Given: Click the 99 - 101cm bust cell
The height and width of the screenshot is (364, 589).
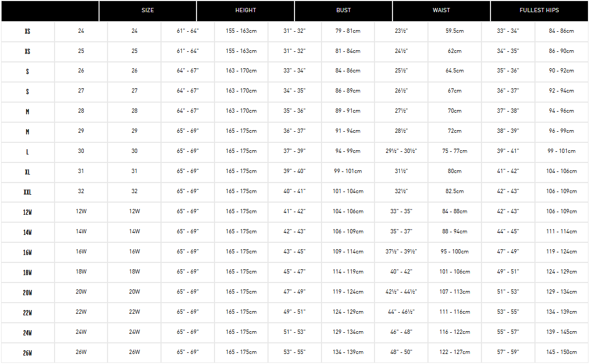Looking at the screenshot, I should click(x=348, y=171).
